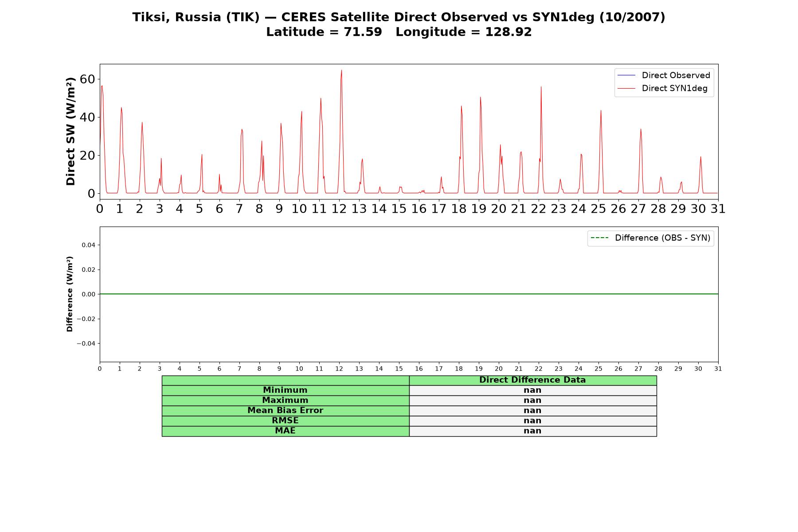The image size is (798, 532).
Task: Click the Direct SW (W/m²) axis label
Action: pyautogui.click(x=70, y=131)
